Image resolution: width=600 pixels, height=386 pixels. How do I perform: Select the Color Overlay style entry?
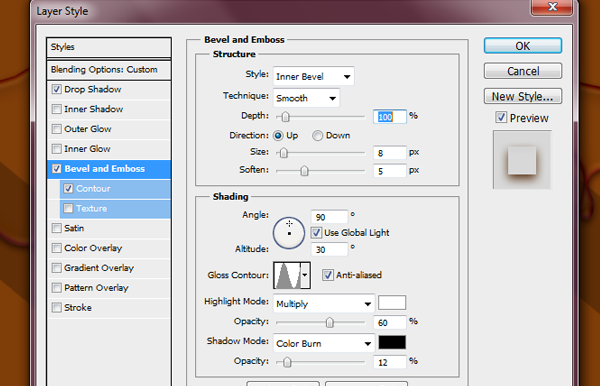coord(93,248)
